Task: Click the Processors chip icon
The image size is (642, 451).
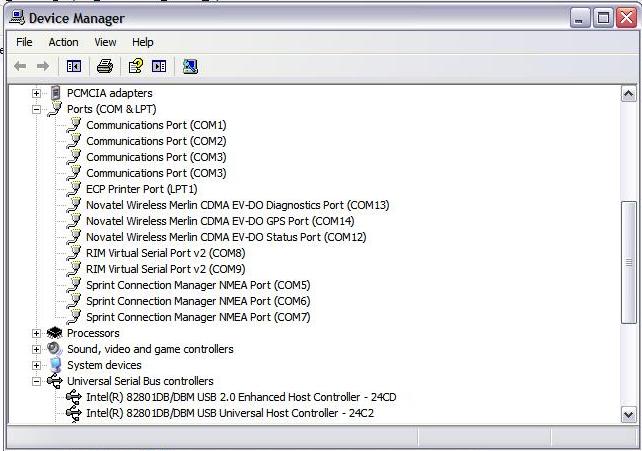Action: [54, 333]
